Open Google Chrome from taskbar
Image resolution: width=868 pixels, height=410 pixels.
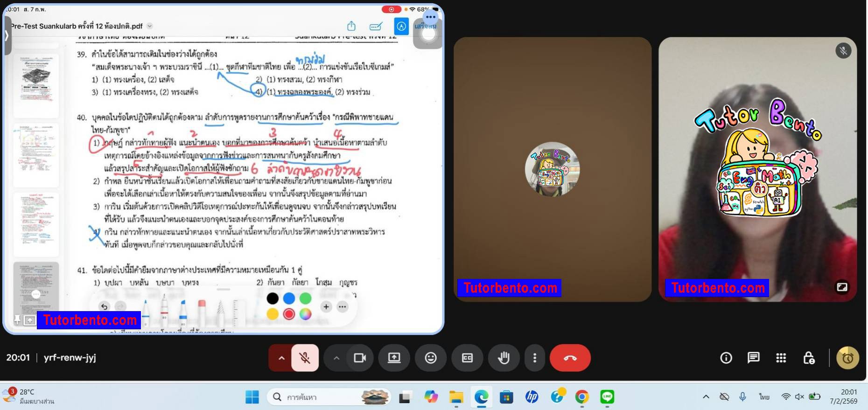[x=582, y=397]
